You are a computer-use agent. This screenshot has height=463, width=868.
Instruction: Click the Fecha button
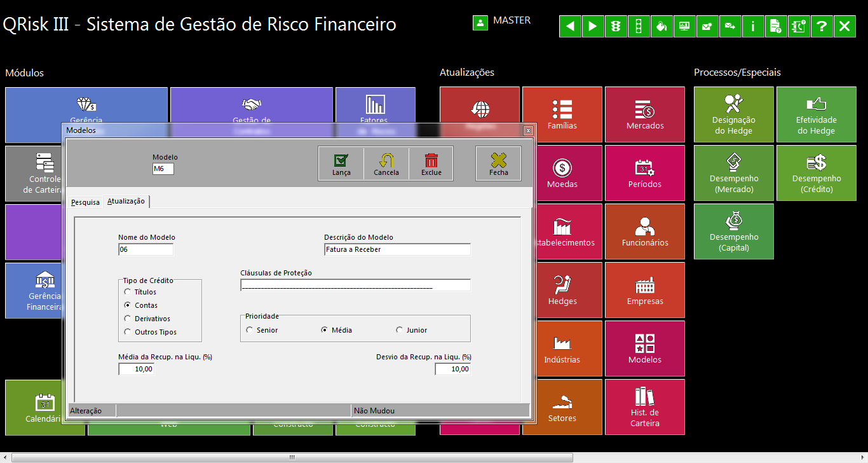pyautogui.click(x=499, y=163)
